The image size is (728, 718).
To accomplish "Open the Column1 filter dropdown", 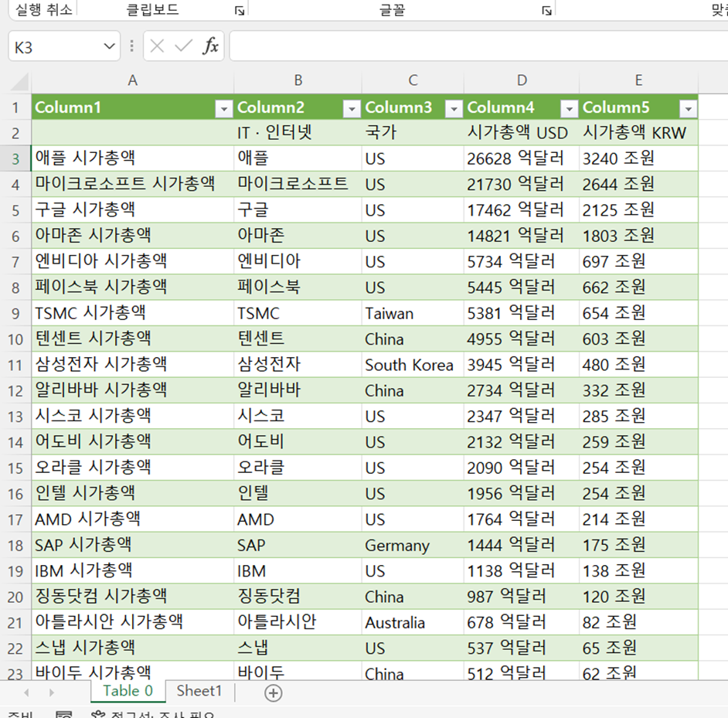I will click(224, 109).
